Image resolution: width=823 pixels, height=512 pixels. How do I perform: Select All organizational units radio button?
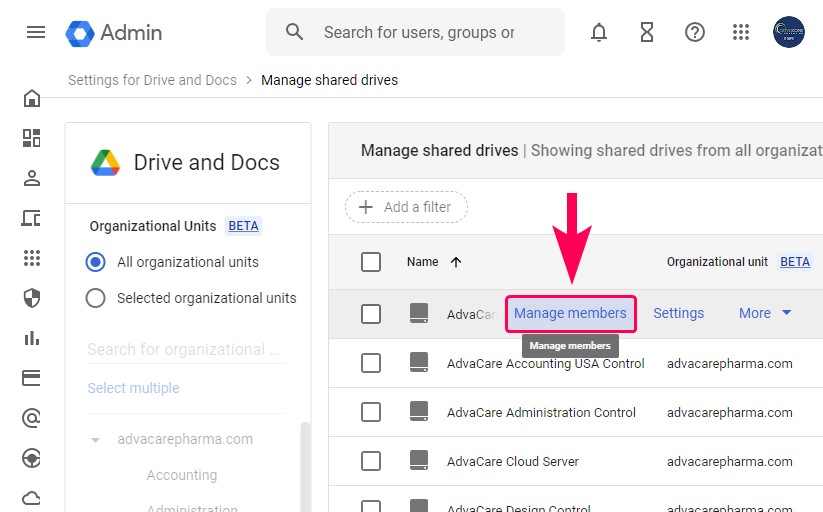click(96, 262)
